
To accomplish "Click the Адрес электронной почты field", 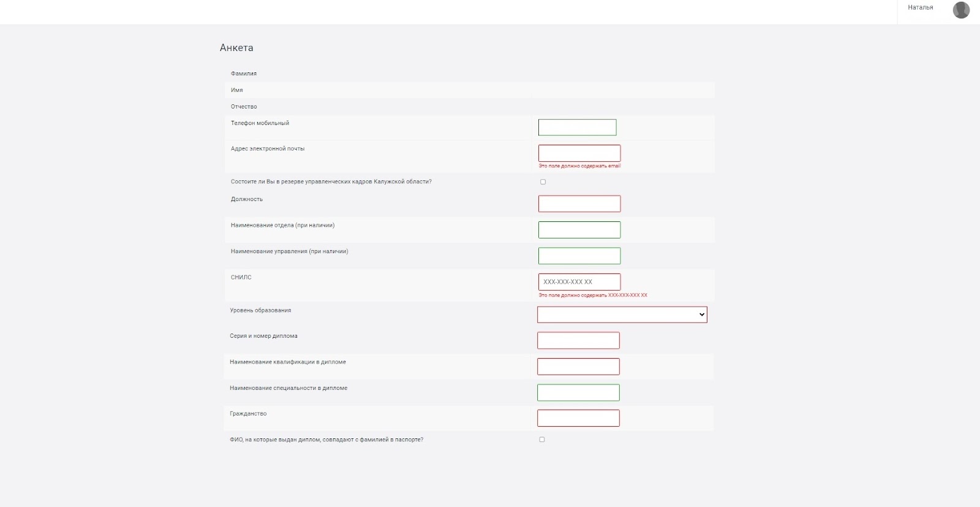I will click(x=579, y=153).
